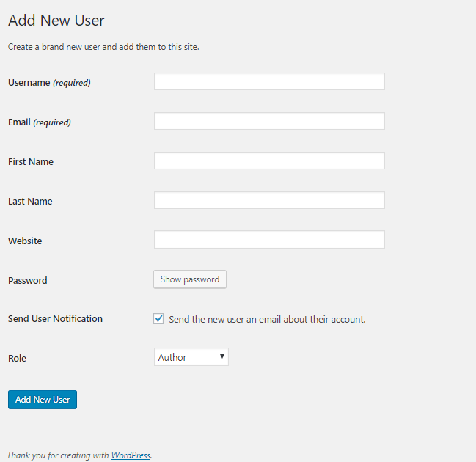Uncheck the Send User Notification checkbox
Image resolution: width=476 pixels, height=462 pixels.
(x=158, y=319)
